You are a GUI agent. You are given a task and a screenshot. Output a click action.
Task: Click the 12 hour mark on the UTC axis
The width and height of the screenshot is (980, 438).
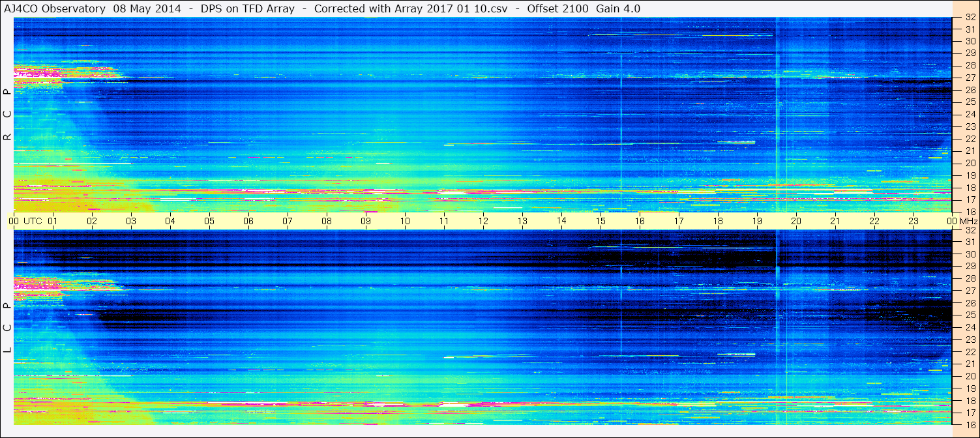[x=483, y=221]
